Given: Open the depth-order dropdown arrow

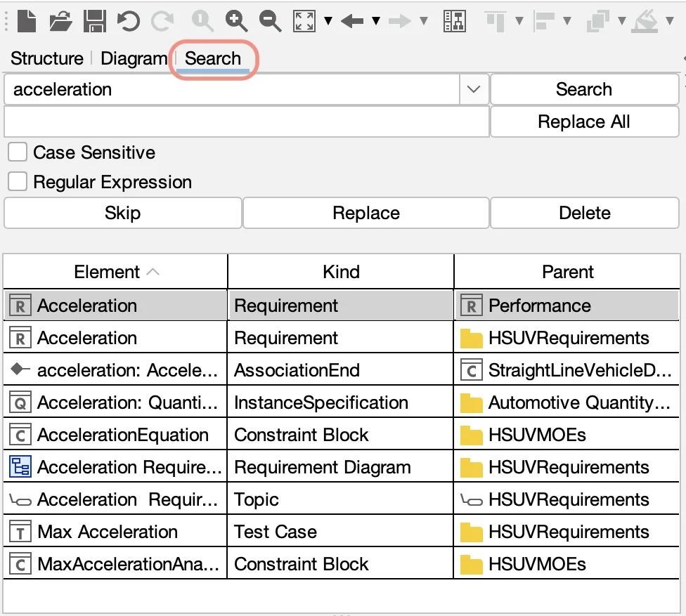Looking at the screenshot, I should point(621,20).
